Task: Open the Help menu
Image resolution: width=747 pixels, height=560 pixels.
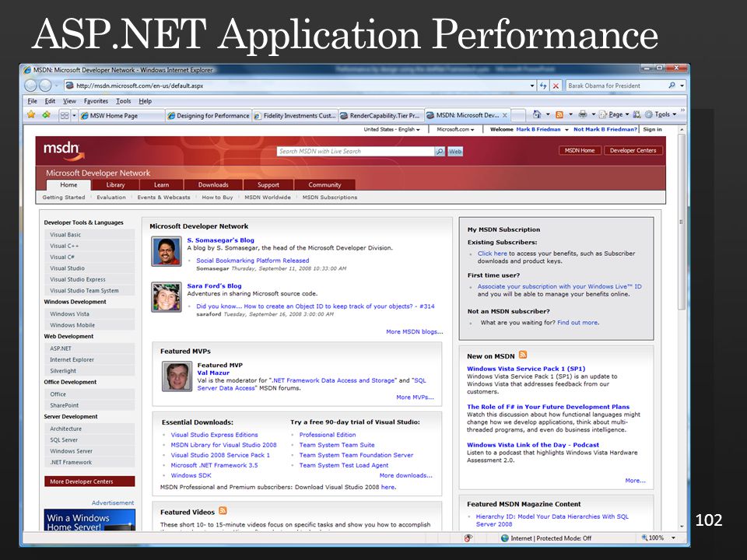Action: tap(146, 101)
